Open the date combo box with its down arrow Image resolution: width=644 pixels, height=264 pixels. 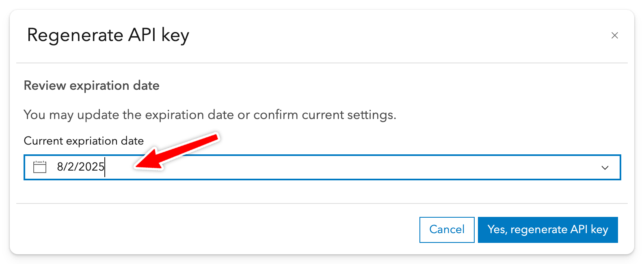[x=605, y=167]
